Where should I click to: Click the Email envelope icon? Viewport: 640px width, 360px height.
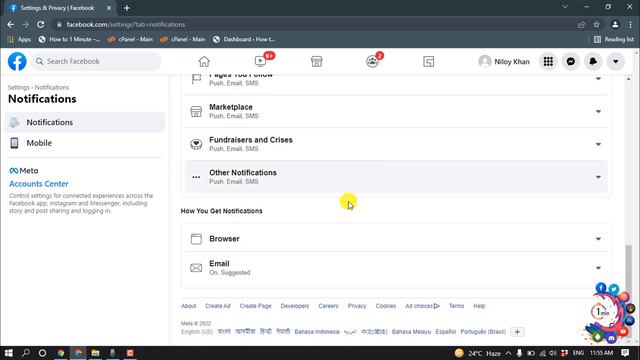pos(196,268)
